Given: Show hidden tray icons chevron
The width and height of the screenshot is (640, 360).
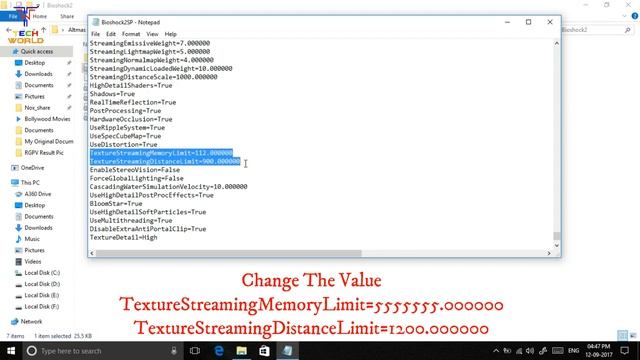Looking at the screenshot, I should [496, 351].
